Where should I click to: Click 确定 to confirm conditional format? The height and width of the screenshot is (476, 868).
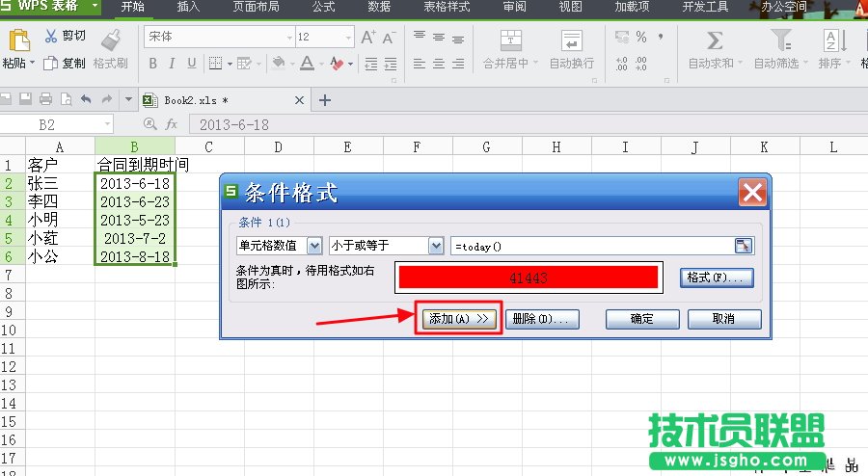click(x=642, y=319)
